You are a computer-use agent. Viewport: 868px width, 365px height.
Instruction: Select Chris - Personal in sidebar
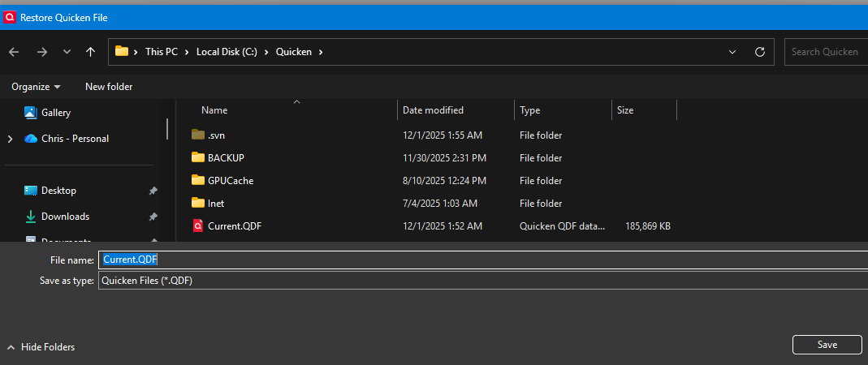[x=76, y=139]
